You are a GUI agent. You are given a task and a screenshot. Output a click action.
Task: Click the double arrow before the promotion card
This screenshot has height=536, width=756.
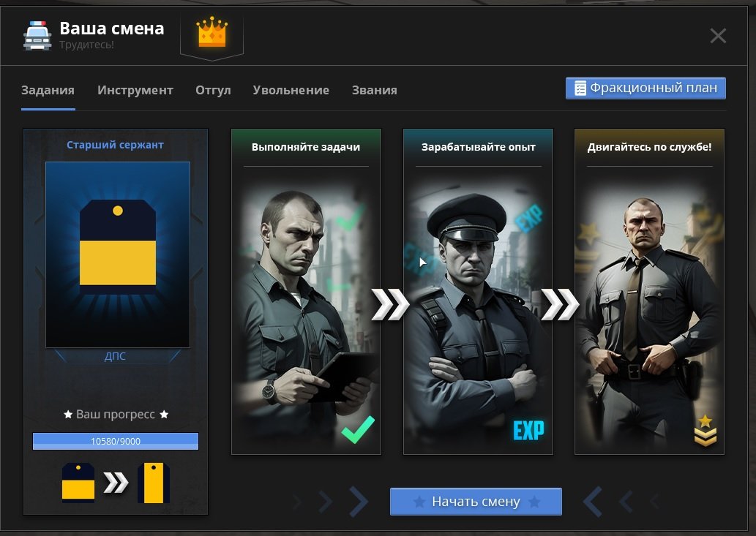560,304
